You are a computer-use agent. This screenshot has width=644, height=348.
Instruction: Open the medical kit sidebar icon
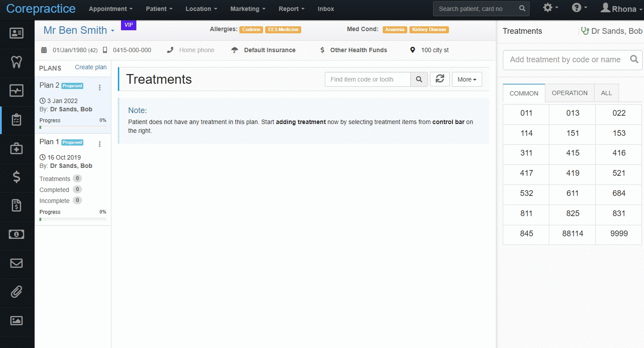point(16,148)
